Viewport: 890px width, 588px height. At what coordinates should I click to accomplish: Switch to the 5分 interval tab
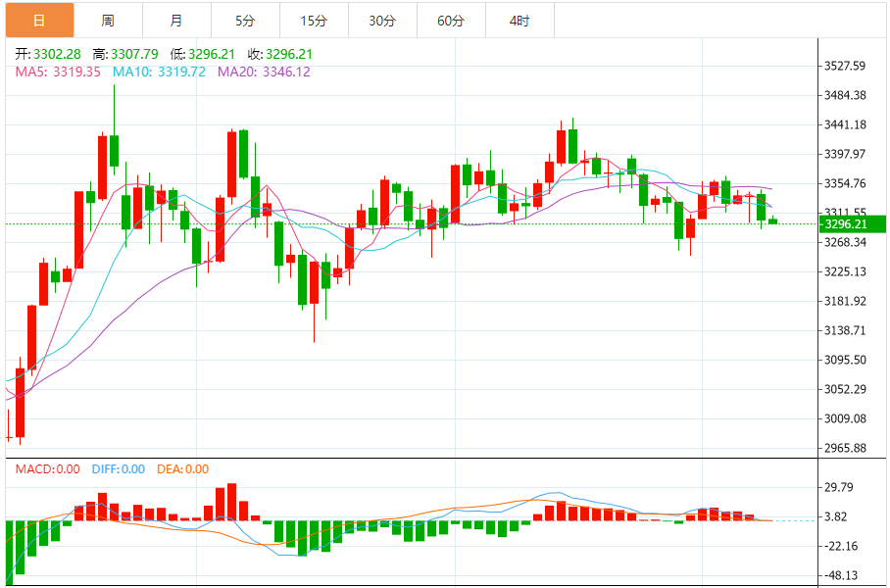[x=245, y=21]
